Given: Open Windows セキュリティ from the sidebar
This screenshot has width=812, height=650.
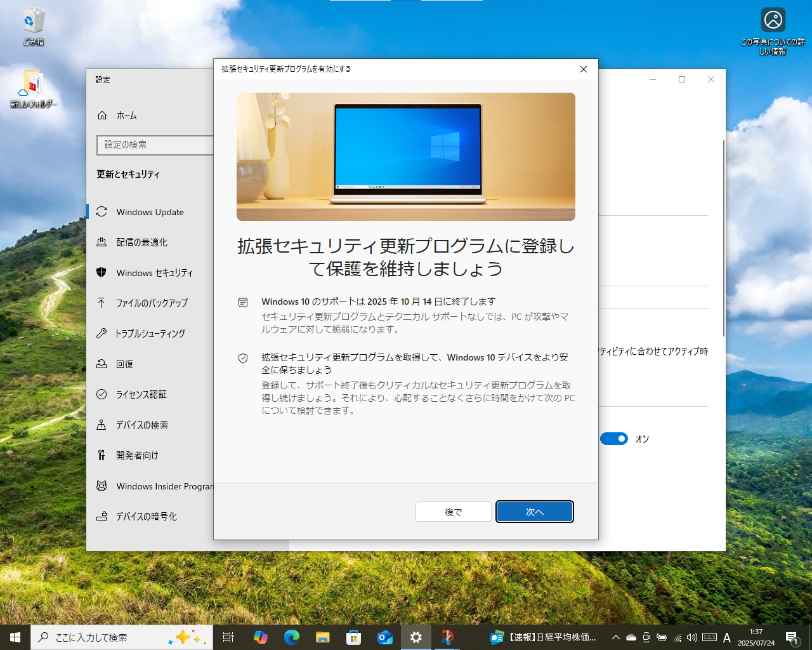Looking at the screenshot, I should click(152, 272).
